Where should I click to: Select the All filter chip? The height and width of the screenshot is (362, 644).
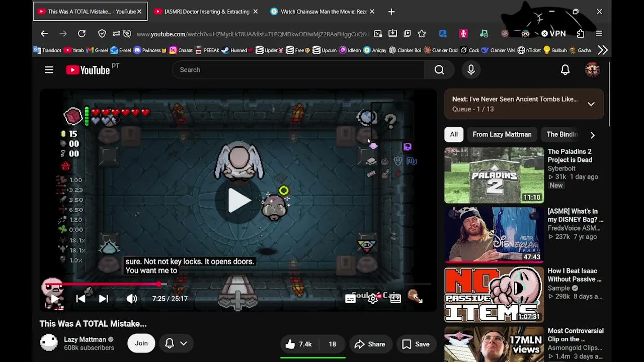coord(454,134)
